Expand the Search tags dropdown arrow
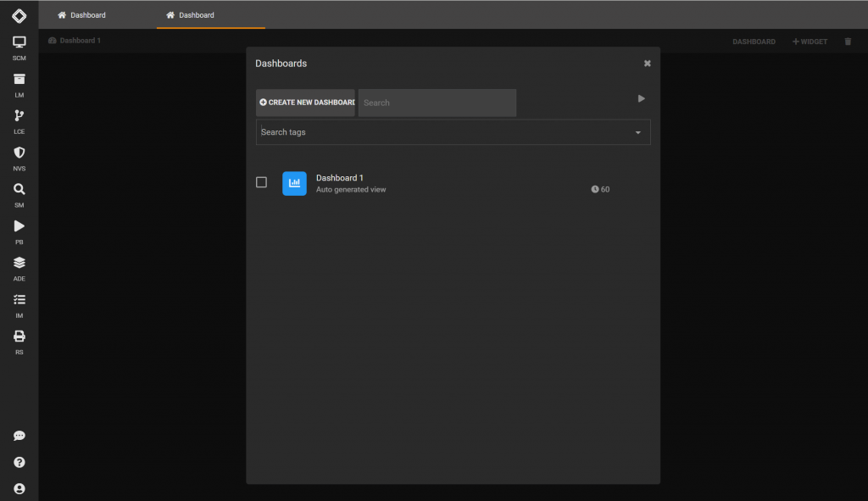Viewport: 868px width, 501px height. tap(637, 132)
